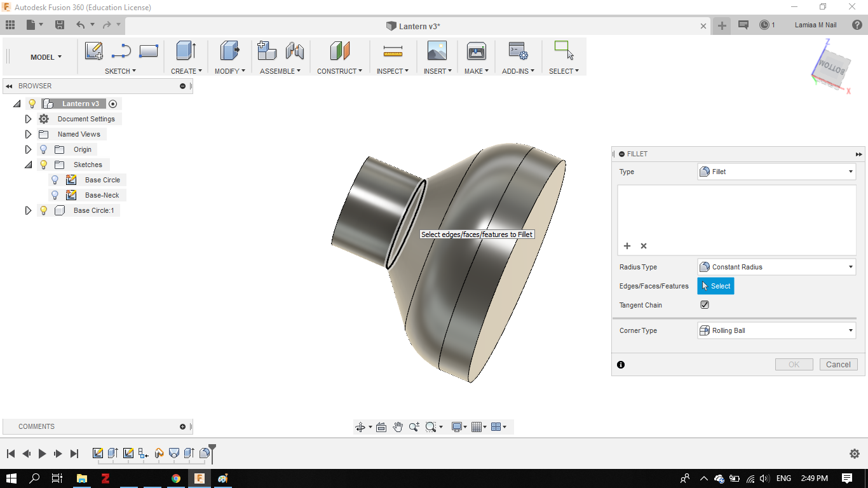
Task: Open the CONSTRUCT menu
Action: tap(340, 71)
